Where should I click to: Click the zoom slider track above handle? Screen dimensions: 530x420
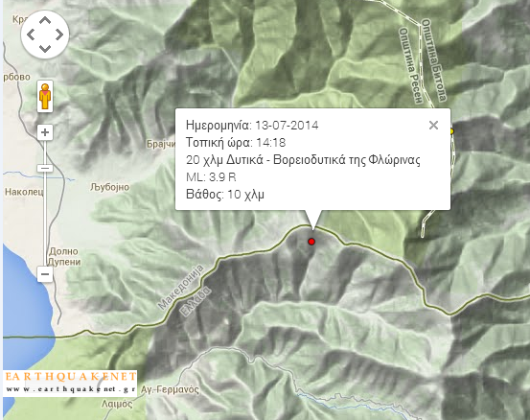point(45,152)
